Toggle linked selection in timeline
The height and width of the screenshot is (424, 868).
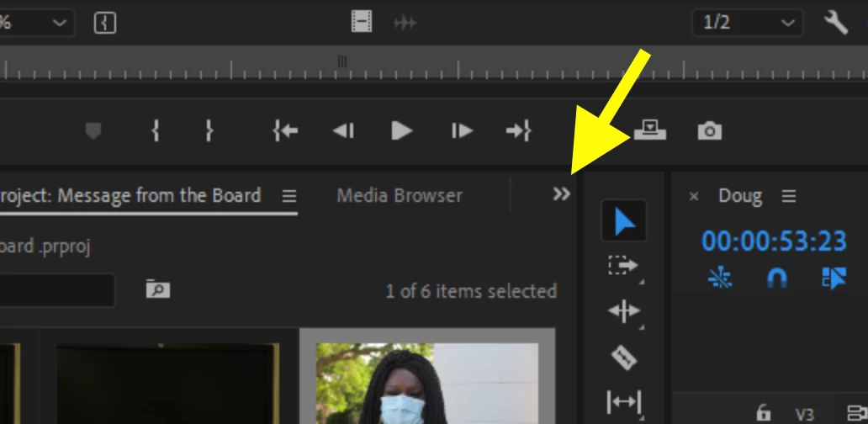(x=834, y=278)
